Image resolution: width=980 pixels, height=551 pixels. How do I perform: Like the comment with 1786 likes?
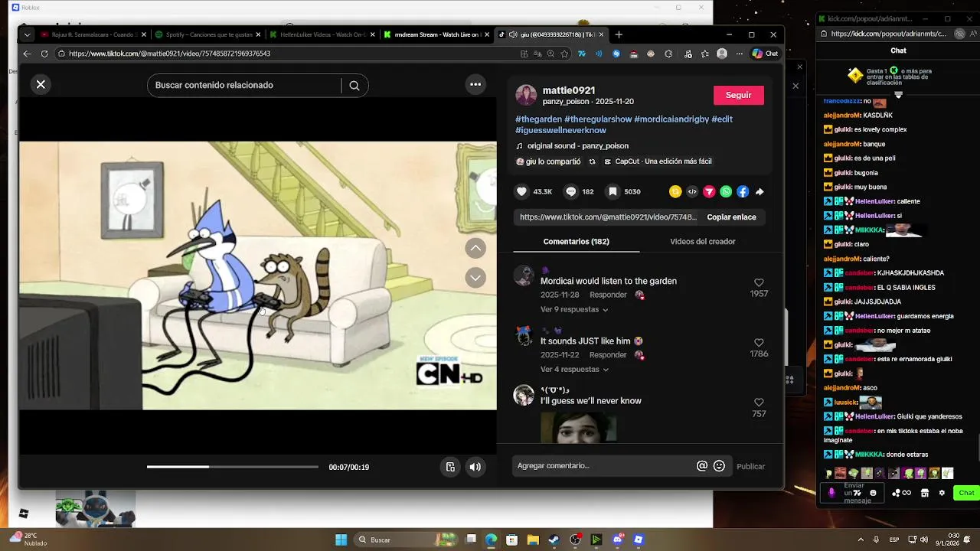click(759, 343)
